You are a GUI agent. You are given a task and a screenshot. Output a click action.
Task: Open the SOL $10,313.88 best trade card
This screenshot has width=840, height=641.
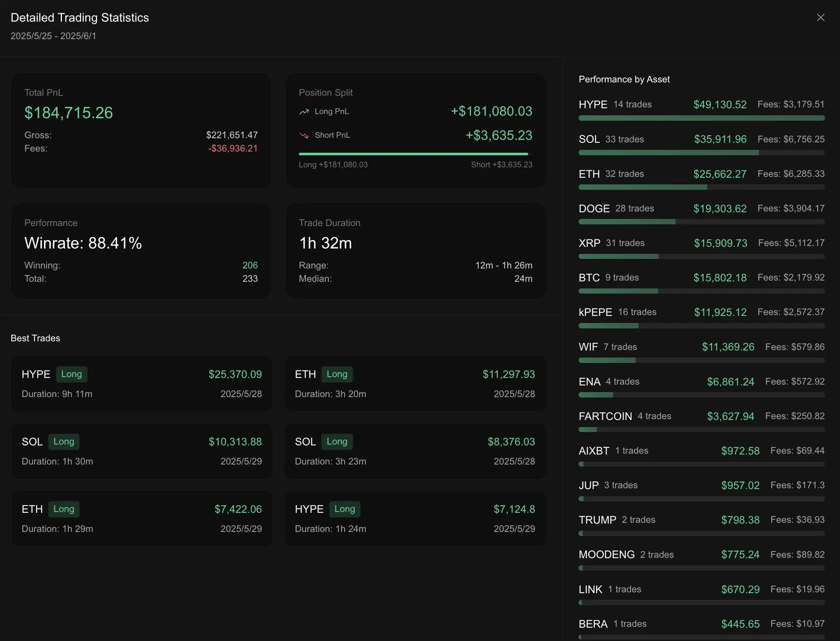pos(142,451)
